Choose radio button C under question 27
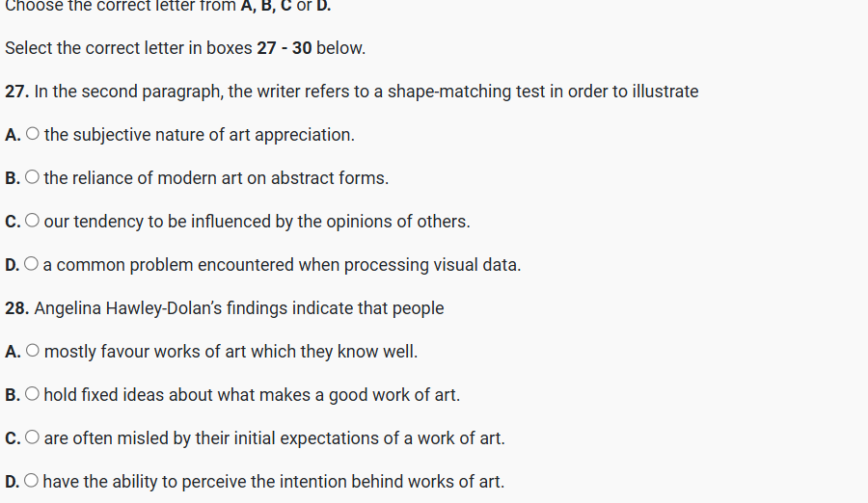 (x=33, y=222)
